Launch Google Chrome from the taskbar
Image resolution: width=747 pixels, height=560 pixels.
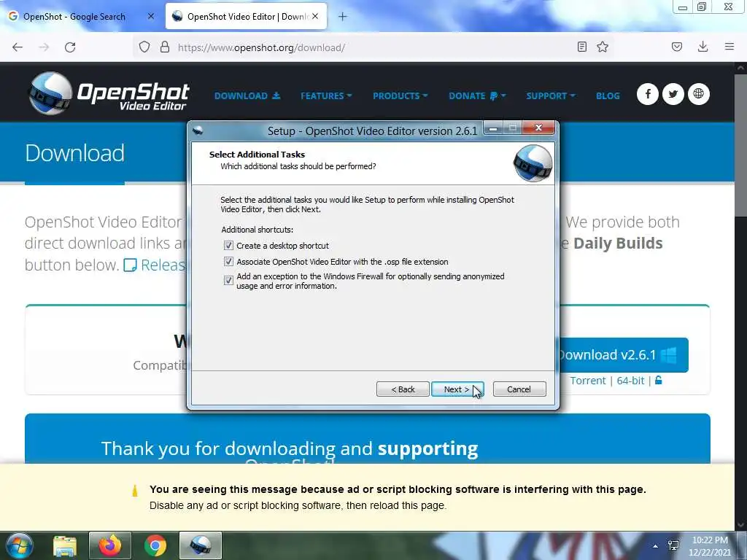tap(155, 545)
